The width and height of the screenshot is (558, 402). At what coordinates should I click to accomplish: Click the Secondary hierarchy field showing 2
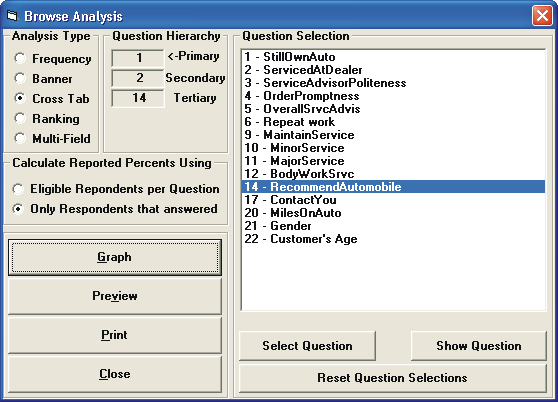tap(138, 78)
